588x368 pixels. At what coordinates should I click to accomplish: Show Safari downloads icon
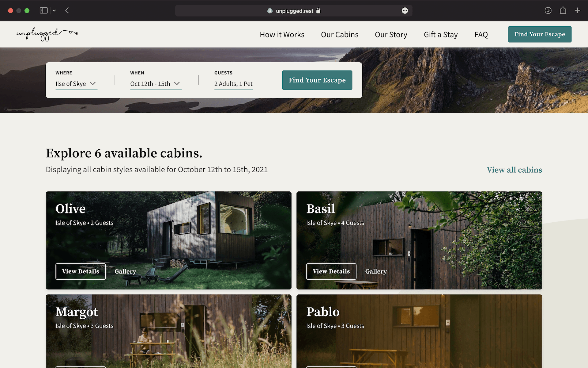548,10
